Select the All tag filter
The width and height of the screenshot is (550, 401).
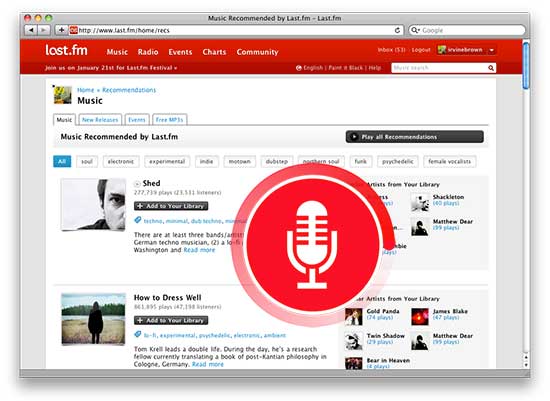click(x=62, y=161)
